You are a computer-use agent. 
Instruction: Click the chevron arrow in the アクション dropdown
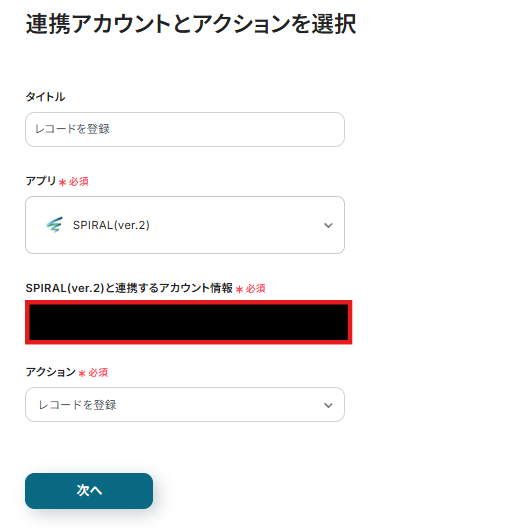[x=328, y=405]
